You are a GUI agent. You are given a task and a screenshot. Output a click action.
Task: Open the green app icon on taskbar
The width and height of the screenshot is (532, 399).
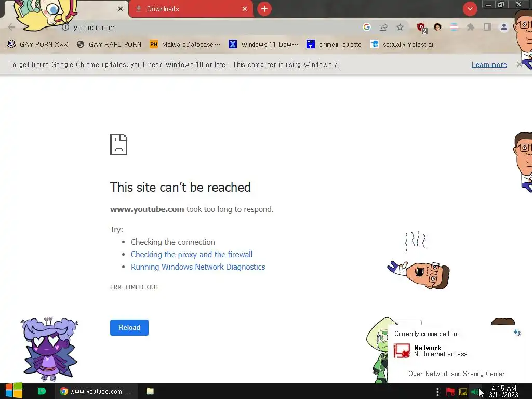pos(42,391)
